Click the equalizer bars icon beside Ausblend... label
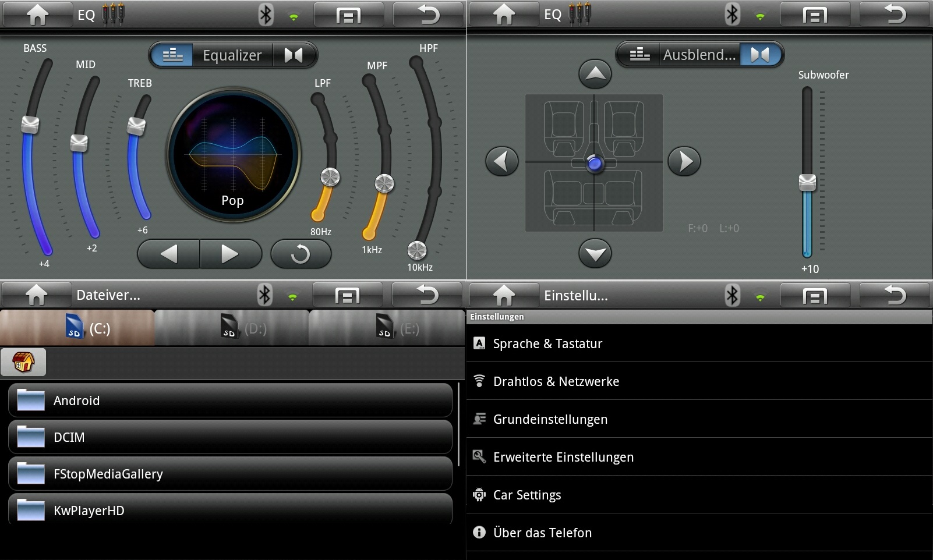The width and height of the screenshot is (933, 560). (x=639, y=55)
